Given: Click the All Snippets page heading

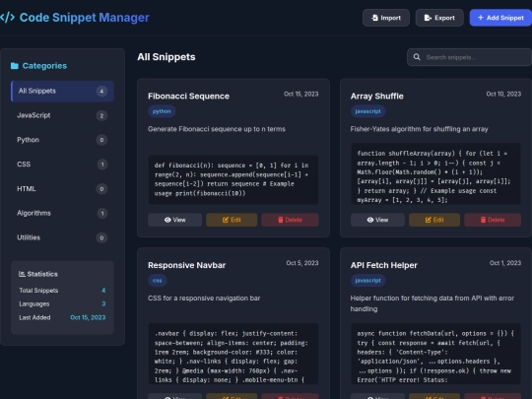Looking at the screenshot, I should point(166,57).
